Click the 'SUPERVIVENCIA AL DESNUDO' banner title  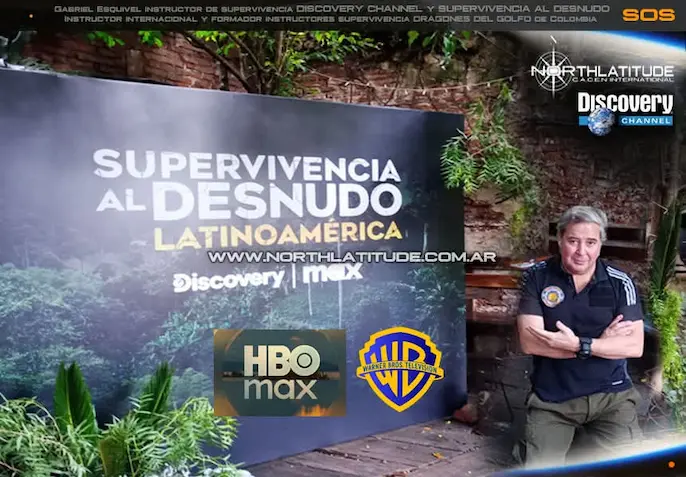click(x=248, y=184)
